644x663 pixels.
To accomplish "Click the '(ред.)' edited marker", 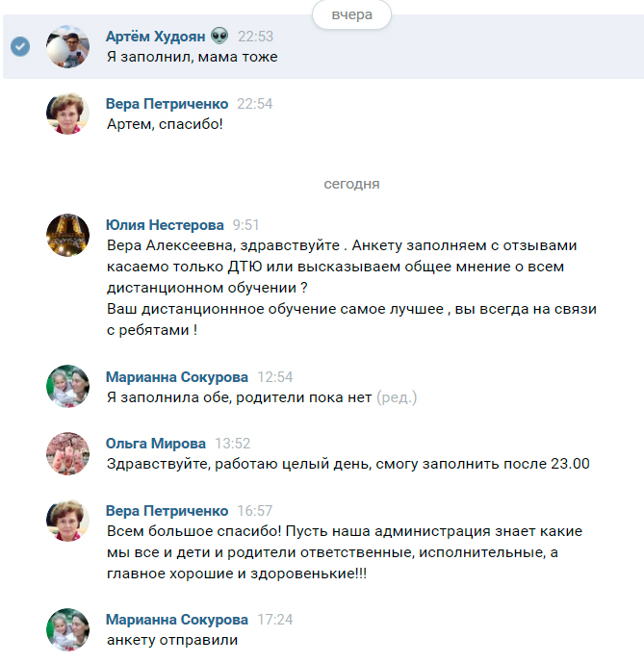I will point(397,397).
